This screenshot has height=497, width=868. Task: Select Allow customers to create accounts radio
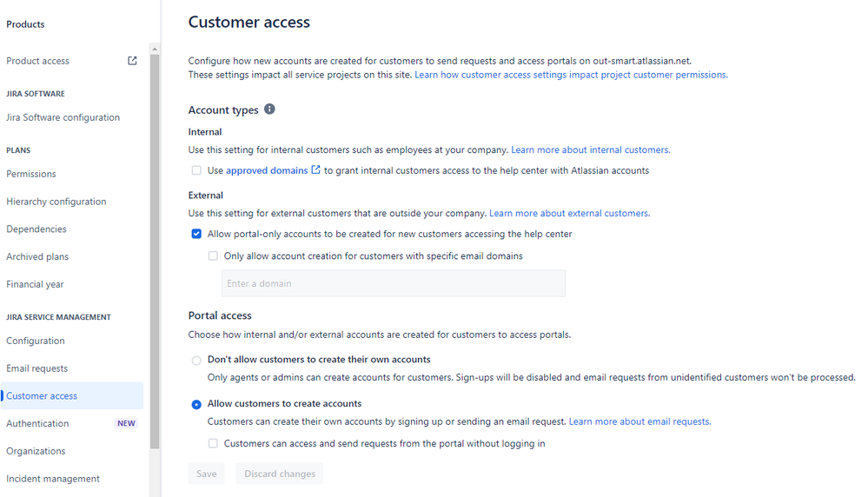point(196,405)
